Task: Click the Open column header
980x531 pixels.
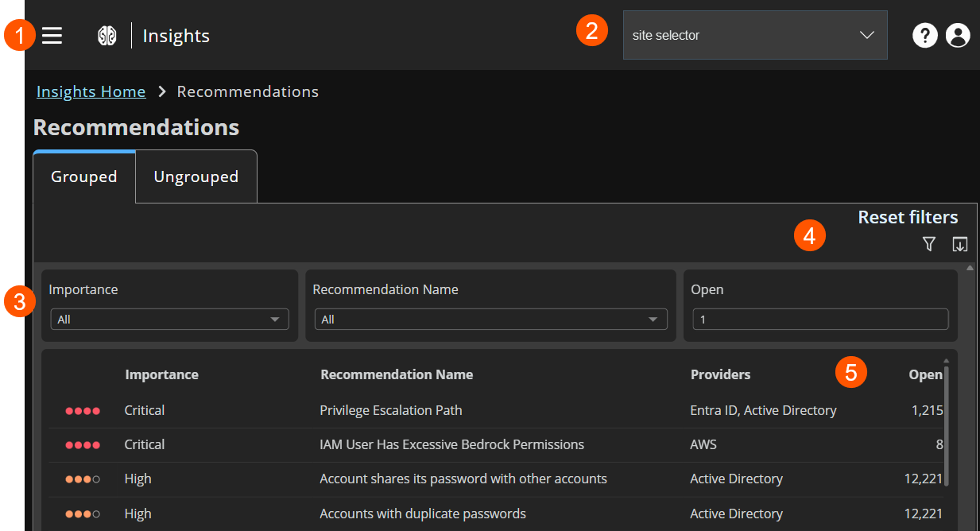Action: pyautogui.click(x=926, y=374)
